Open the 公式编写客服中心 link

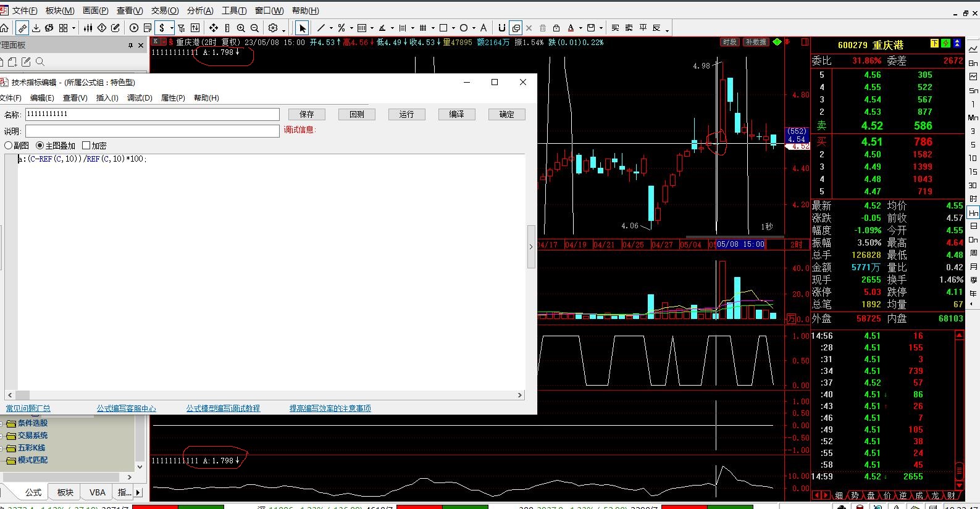click(x=126, y=408)
